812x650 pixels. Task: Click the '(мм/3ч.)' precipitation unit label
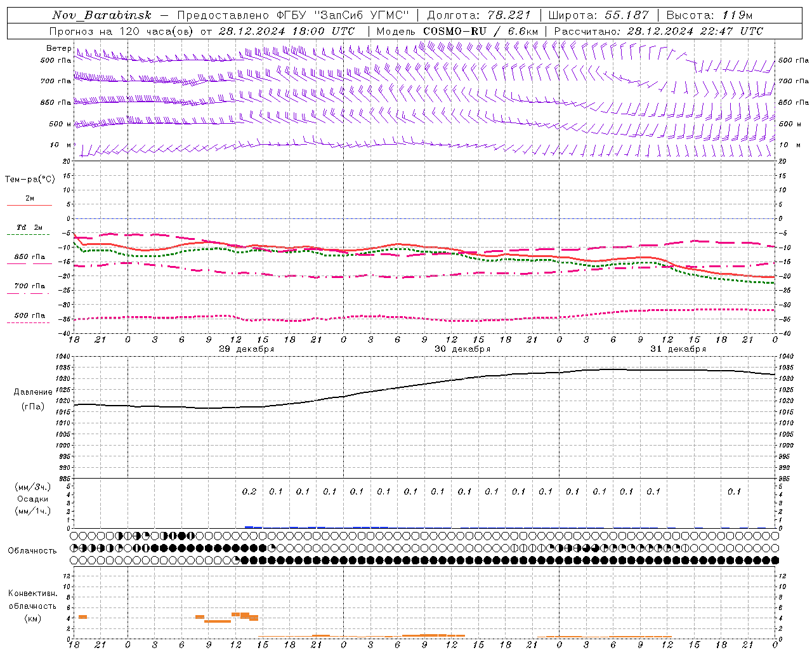click(33, 487)
